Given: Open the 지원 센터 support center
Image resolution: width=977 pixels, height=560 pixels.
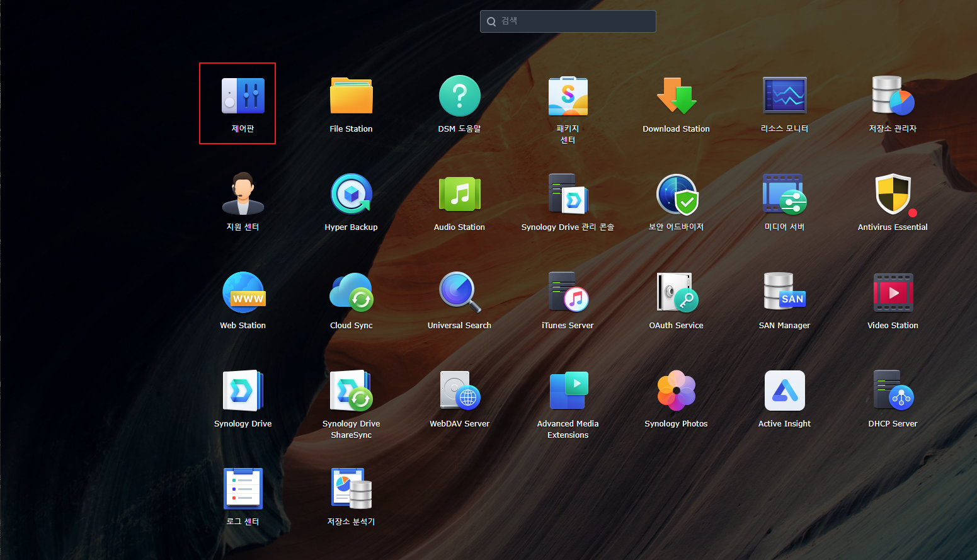Looking at the screenshot, I should 243,194.
